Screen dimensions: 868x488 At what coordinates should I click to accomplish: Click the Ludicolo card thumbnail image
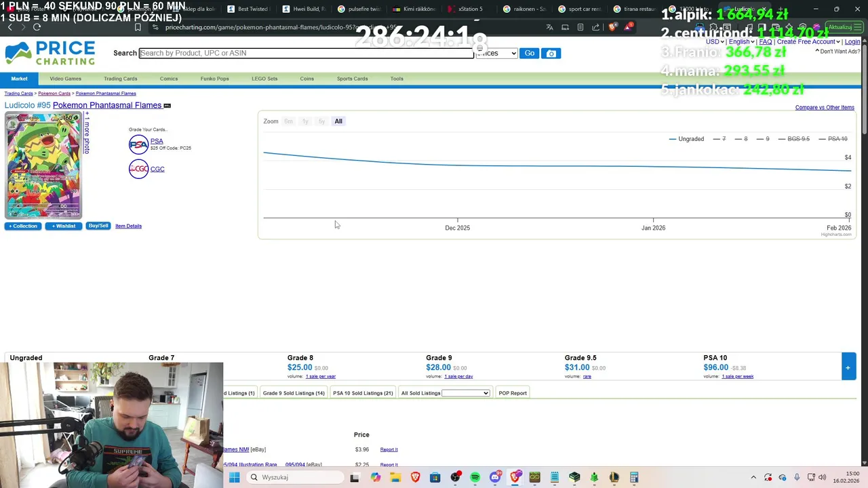tap(43, 165)
